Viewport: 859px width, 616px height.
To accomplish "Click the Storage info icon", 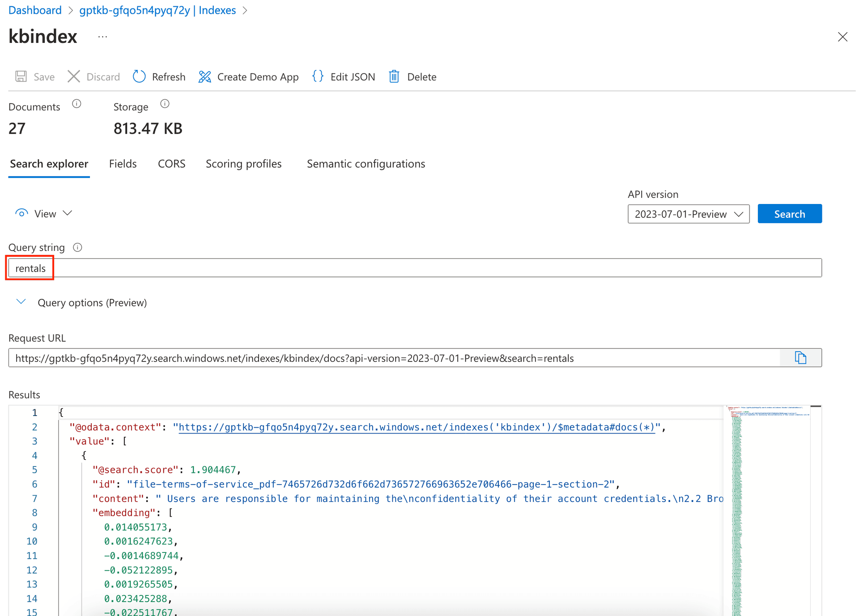I will pyautogui.click(x=165, y=104).
